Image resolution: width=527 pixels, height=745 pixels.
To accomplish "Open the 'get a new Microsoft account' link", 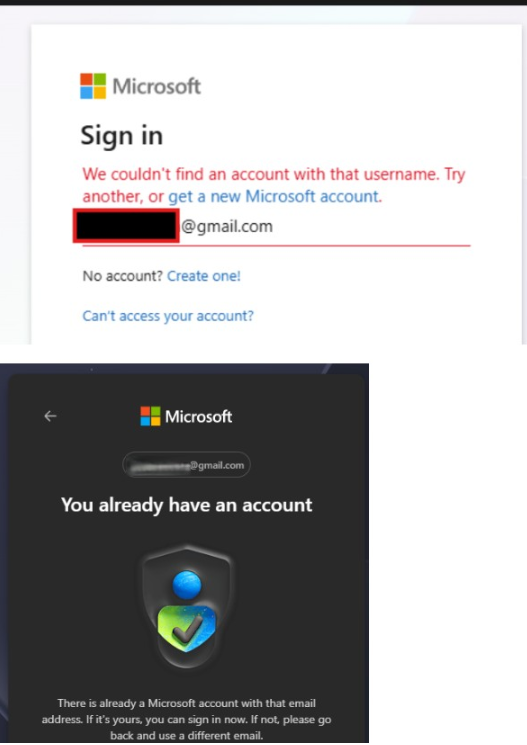I will pos(274,196).
